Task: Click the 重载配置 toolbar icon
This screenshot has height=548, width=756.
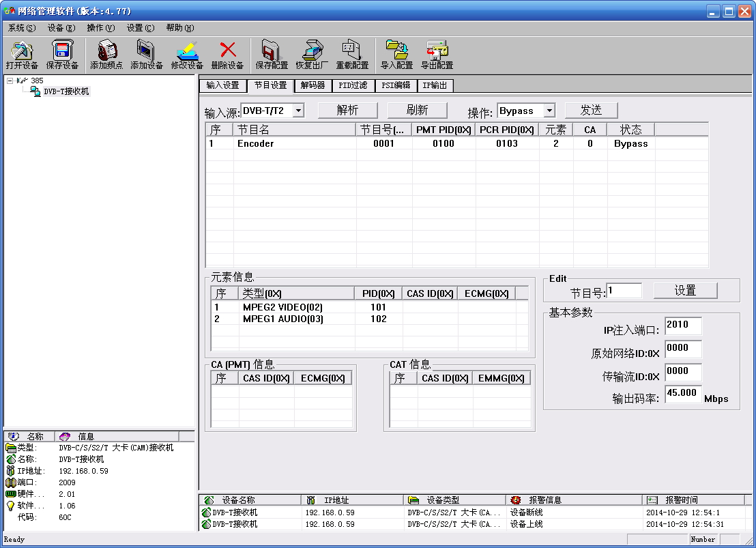Action: (x=353, y=55)
